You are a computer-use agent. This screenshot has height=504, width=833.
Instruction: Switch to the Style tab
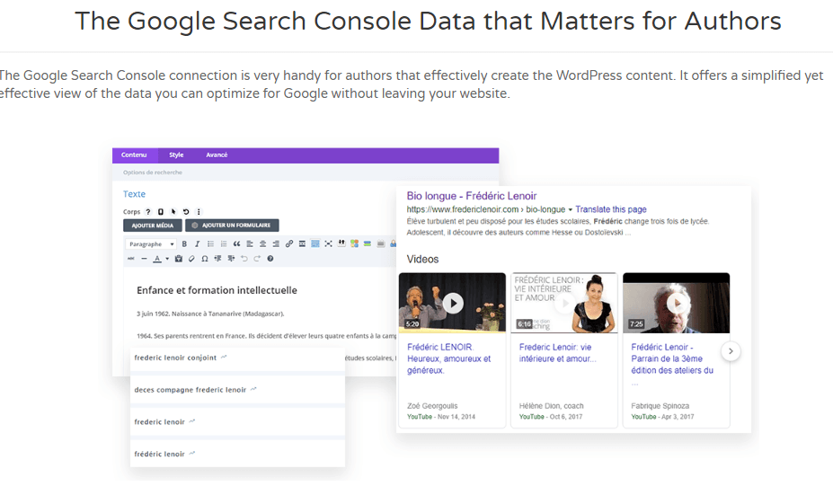tap(176, 155)
